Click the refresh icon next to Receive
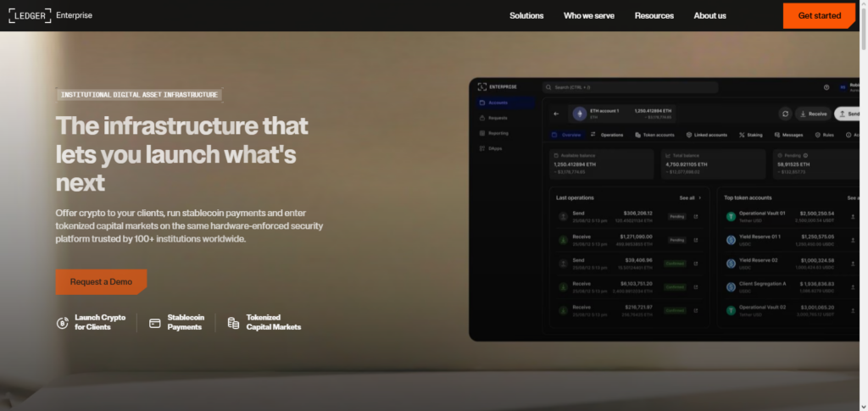 [x=785, y=114]
